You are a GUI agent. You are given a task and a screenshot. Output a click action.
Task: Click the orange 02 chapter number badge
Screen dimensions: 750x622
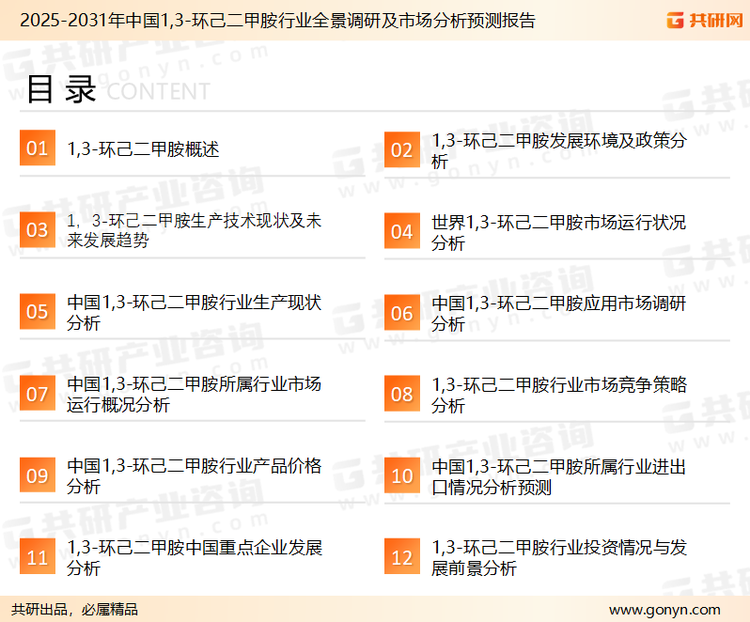coord(402,150)
